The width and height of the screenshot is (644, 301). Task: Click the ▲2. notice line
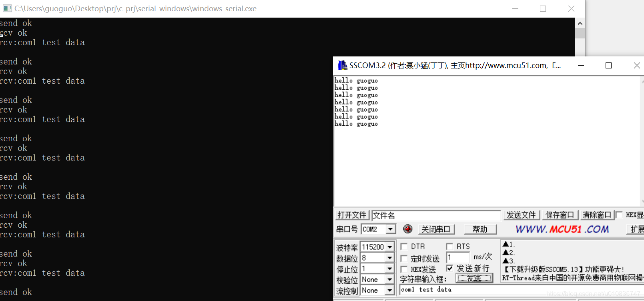[x=509, y=253]
